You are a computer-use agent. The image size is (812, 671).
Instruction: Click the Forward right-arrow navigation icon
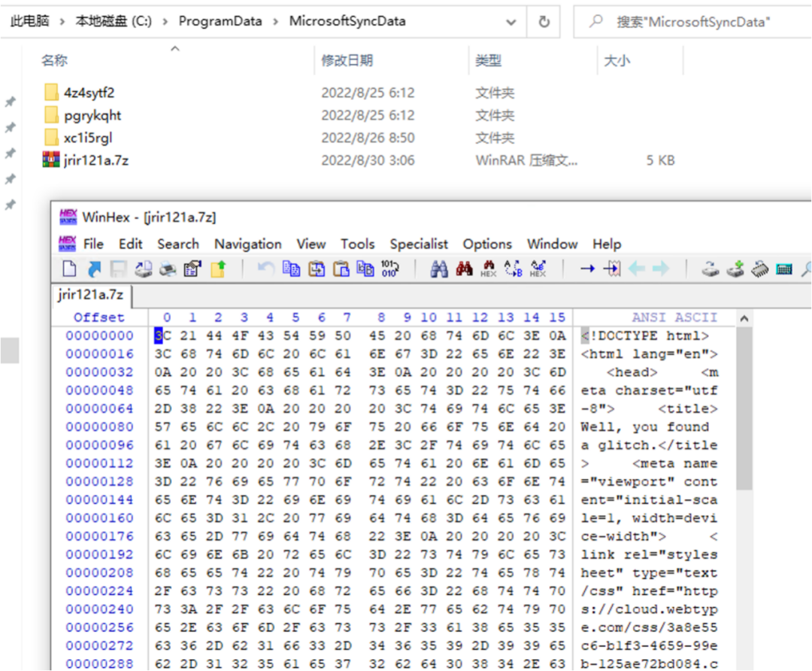tap(661, 269)
